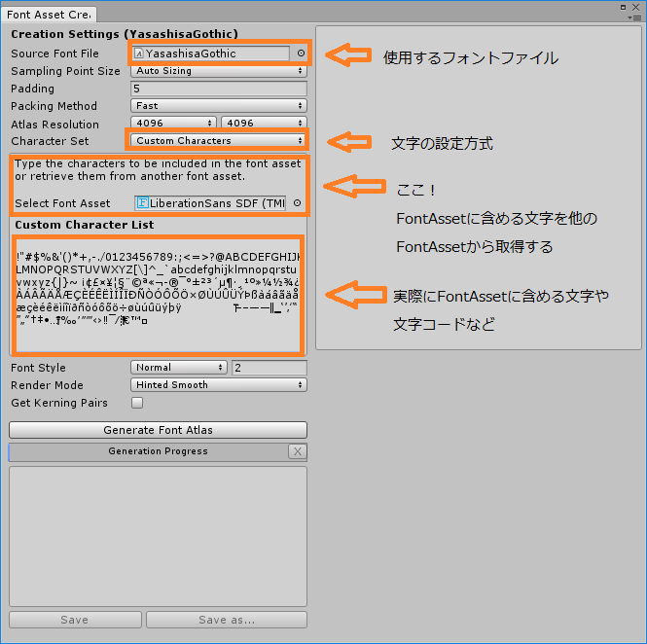
Task: Open Font Style Normal dropdown
Action: click(179, 367)
